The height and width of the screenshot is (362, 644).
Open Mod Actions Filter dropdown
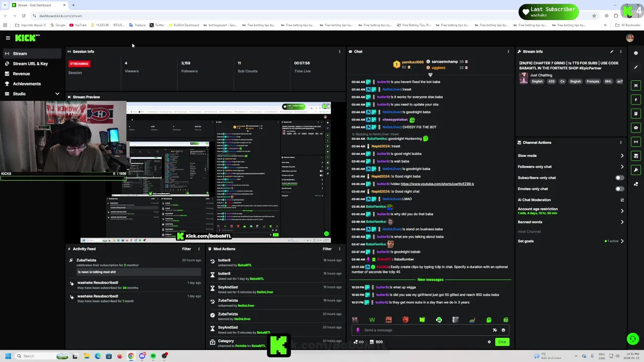pos(327,249)
